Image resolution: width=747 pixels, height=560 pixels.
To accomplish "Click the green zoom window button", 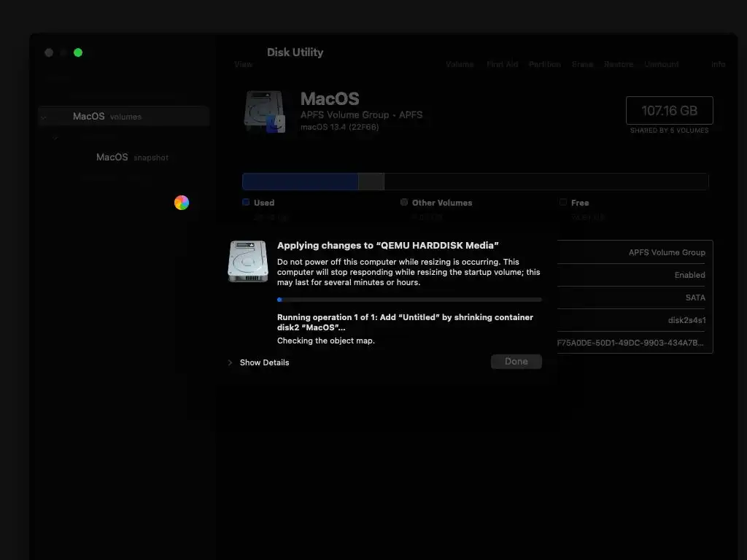I will click(x=78, y=52).
